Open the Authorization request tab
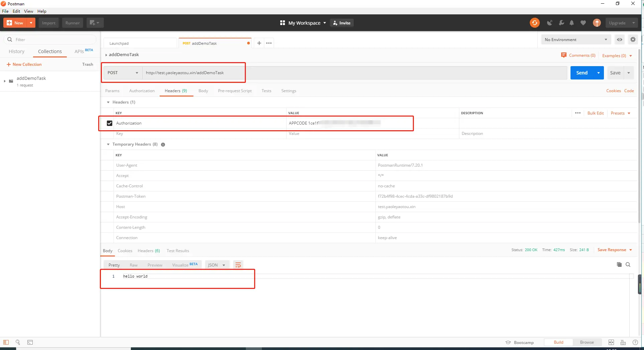Screen dimensions: 644x350 pyautogui.click(x=142, y=91)
